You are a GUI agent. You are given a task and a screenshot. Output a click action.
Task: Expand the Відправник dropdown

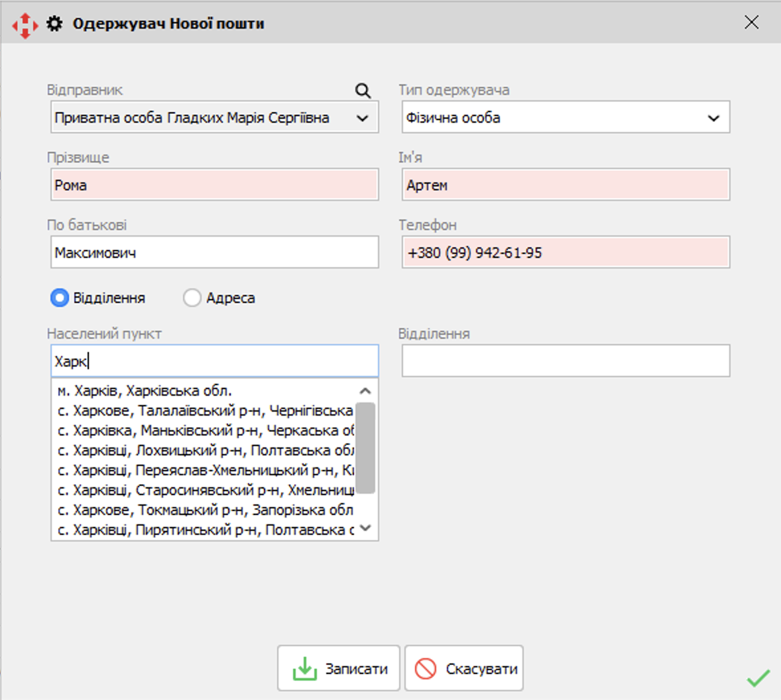[362, 118]
